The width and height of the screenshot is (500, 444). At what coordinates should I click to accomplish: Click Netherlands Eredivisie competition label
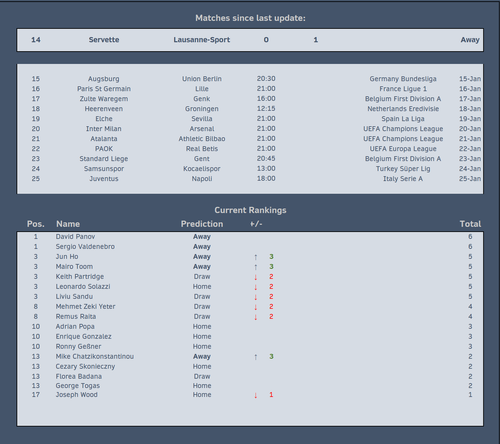click(403, 109)
